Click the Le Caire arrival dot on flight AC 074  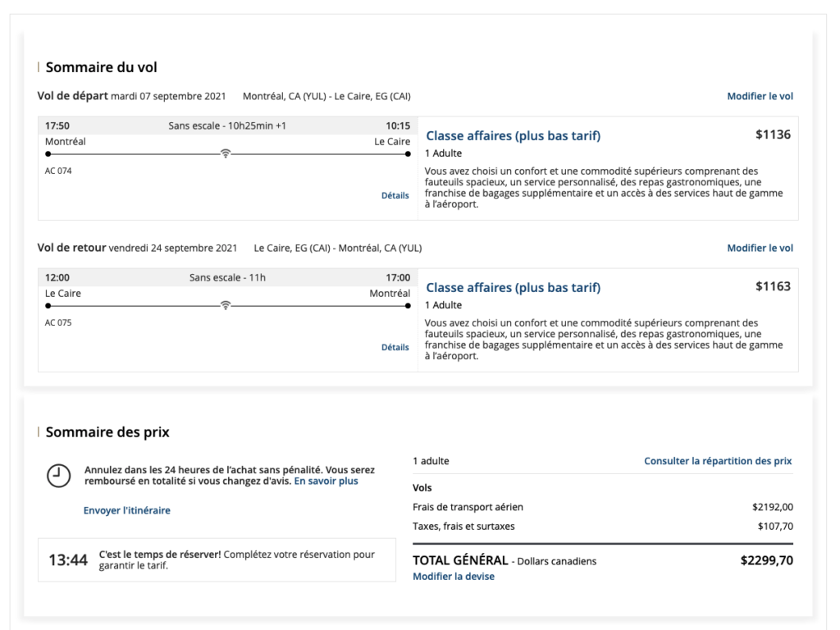click(408, 153)
